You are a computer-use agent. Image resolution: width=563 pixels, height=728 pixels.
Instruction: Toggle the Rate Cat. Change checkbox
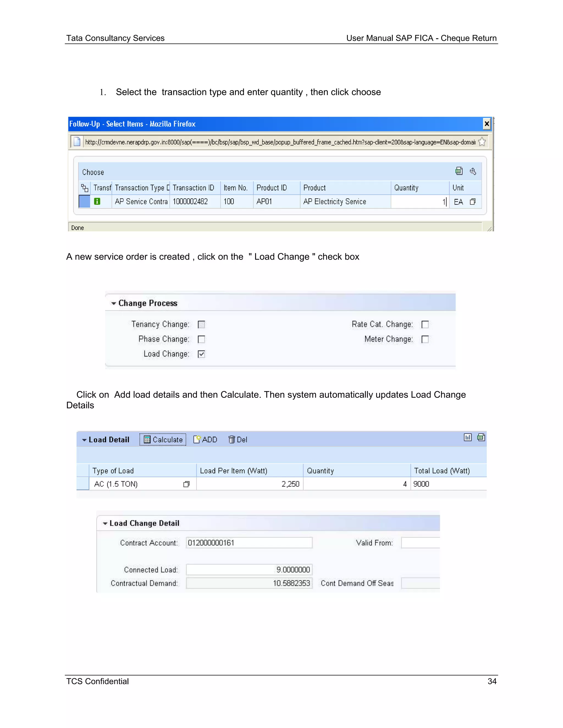pyautogui.click(x=425, y=324)
